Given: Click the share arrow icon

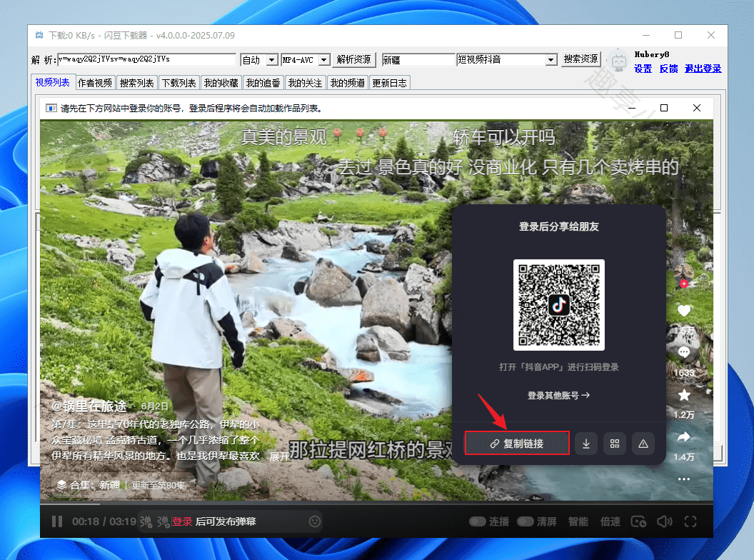Looking at the screenshot, I should [x=684, y=437].
